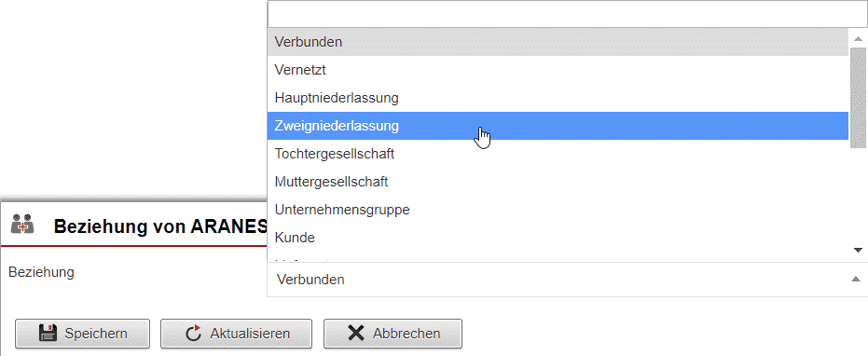Click the floppy disk save icon
Screen dimensions: 868x356
tap(48, 334)
